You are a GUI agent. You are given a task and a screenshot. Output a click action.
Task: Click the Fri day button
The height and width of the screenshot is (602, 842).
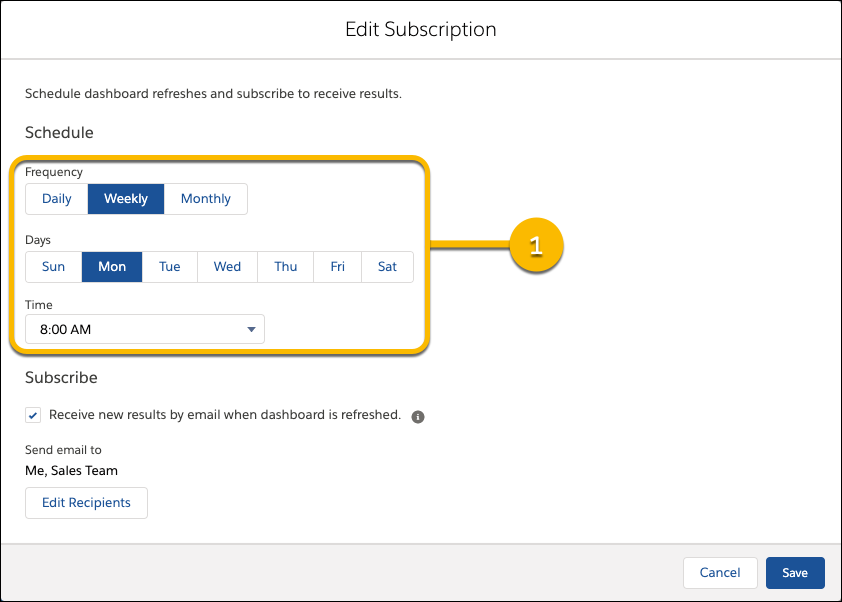click(x=338, y=267)
